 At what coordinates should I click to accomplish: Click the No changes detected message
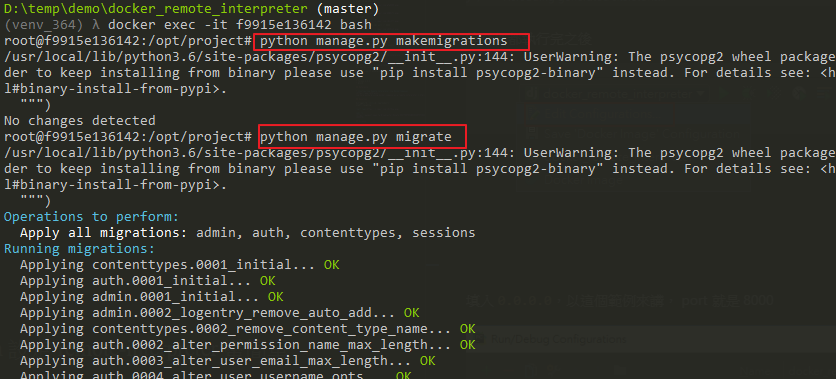(79, 120)
